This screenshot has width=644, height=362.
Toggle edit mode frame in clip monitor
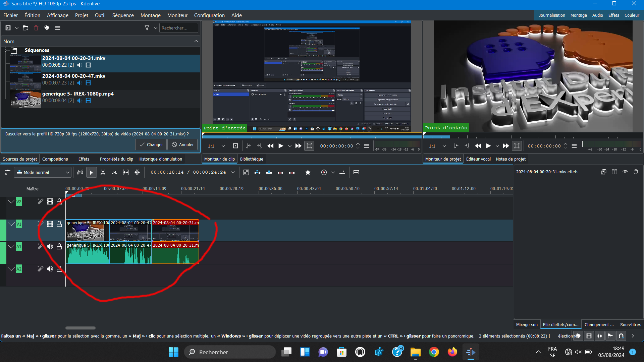[309, 146]
